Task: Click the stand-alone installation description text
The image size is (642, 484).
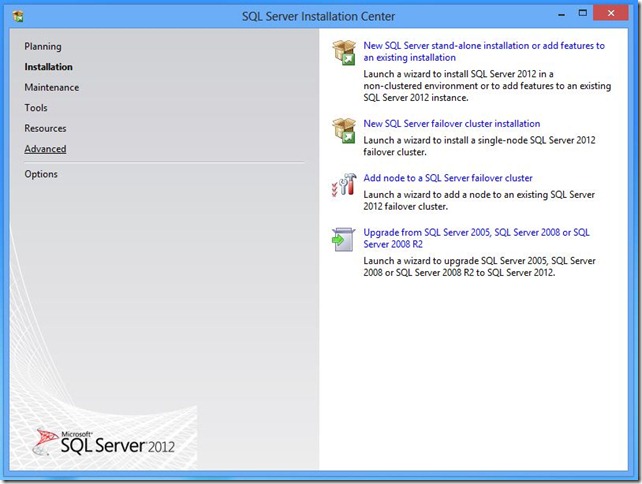Action: 487,86
